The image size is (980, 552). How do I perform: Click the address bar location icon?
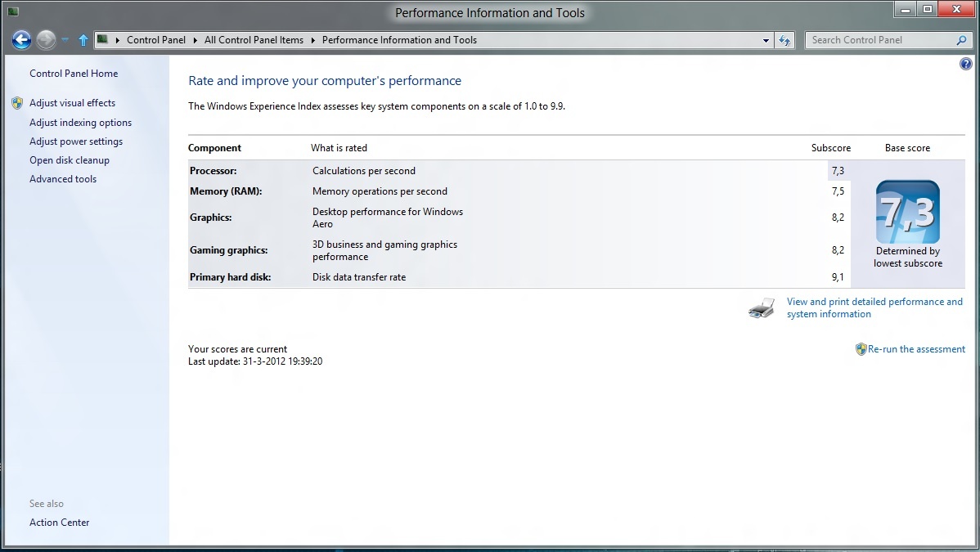pyautogui.click(x=102, y=39)
